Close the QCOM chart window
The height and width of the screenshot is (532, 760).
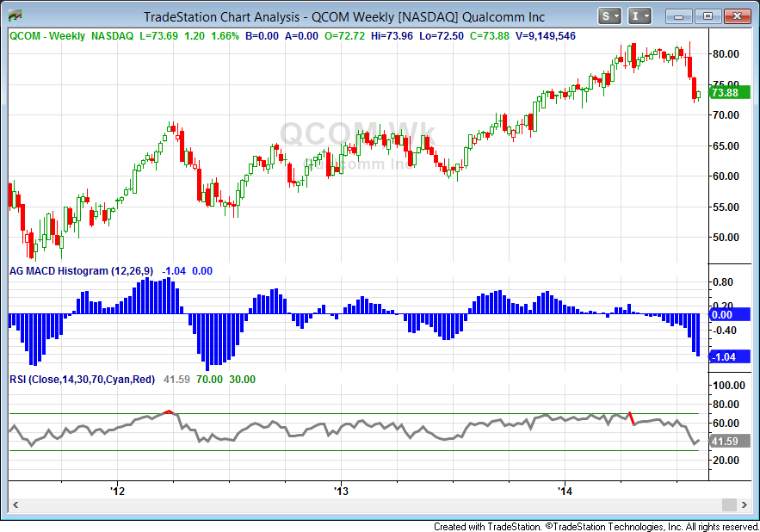coord(737,16)
